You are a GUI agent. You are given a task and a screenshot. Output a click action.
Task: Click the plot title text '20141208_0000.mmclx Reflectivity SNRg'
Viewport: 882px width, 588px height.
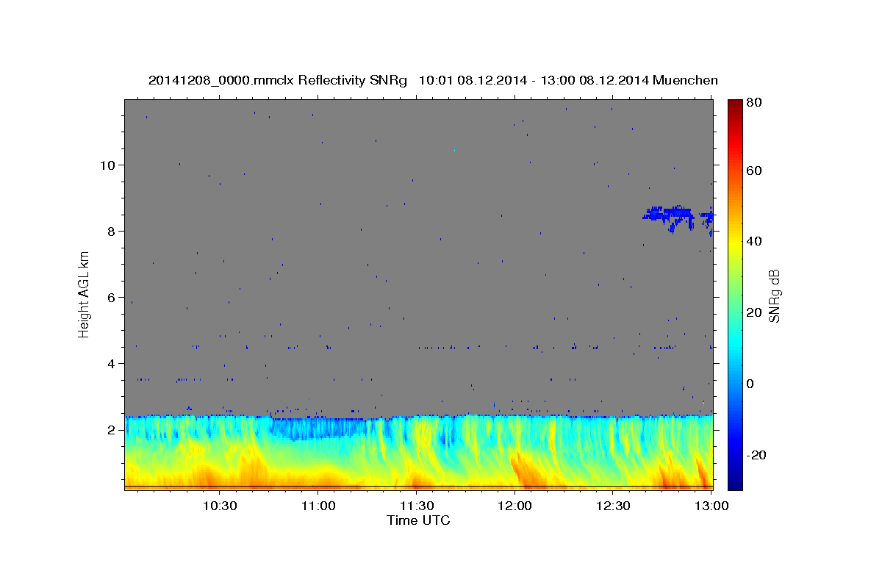277,80
